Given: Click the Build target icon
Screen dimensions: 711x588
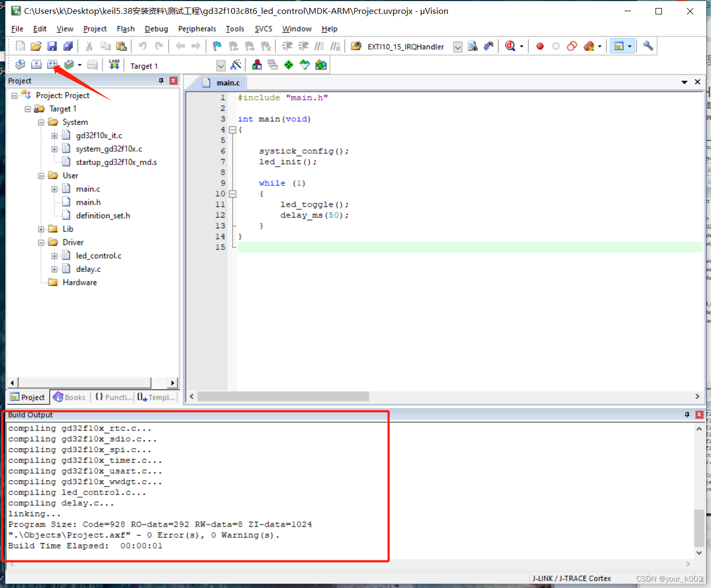Looking at the screenshot, I should point(36,65).
